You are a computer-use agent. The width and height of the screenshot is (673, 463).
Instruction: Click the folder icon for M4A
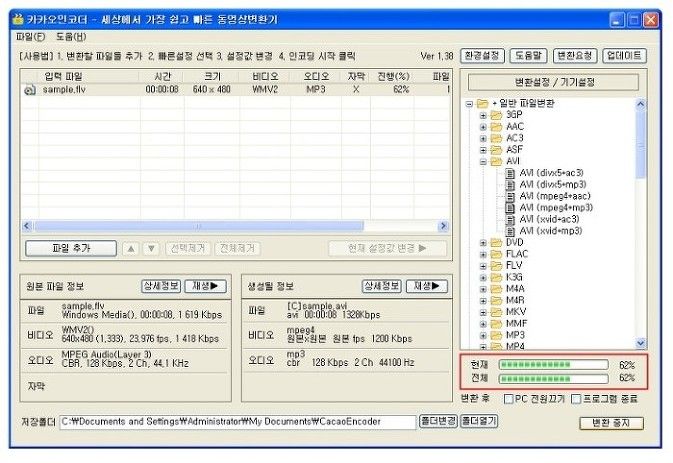[x=496, y=289]
